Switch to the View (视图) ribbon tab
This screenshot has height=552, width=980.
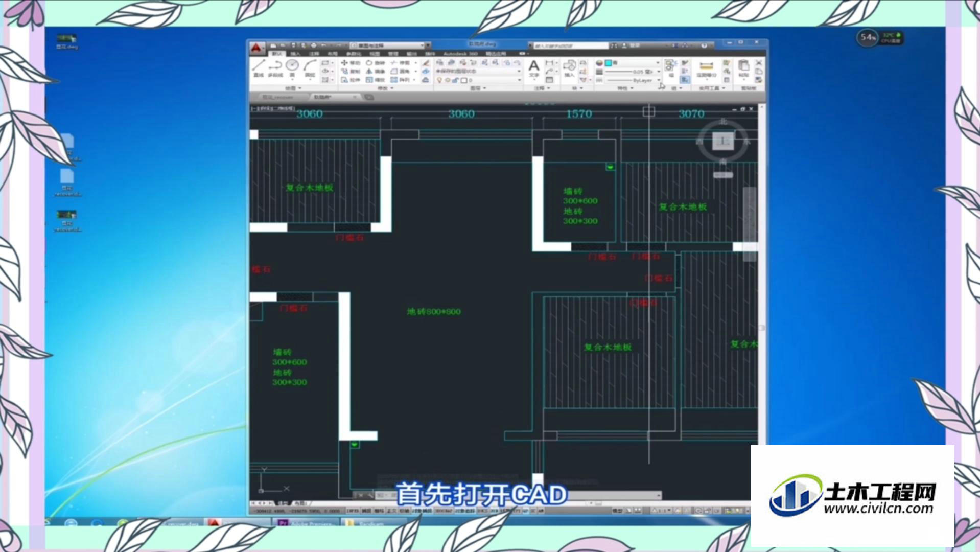point(375,54)
